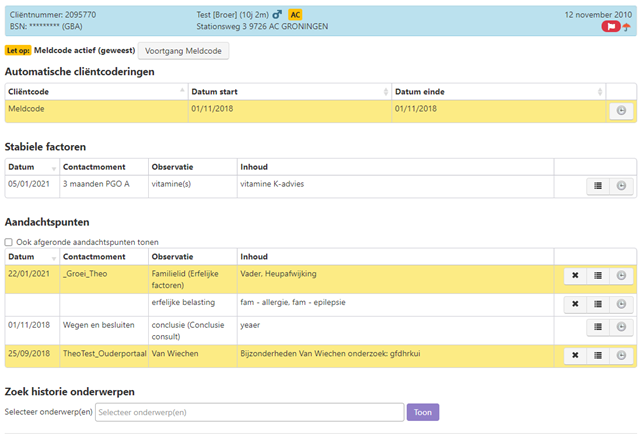Screen dimensions: 643x439
Task: Click the Voortgang Meldcode button
Action: click(x=184, y=50)
